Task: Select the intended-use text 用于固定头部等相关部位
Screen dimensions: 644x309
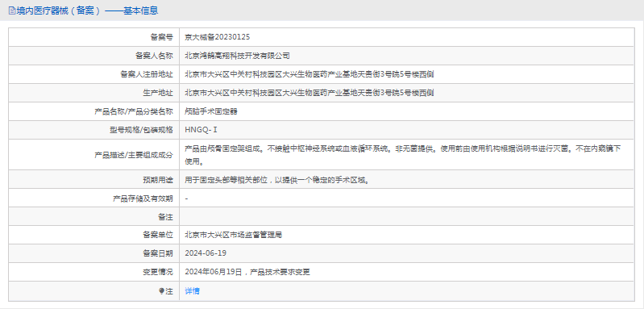Action: pyautogui.click(x=276, y=180)
